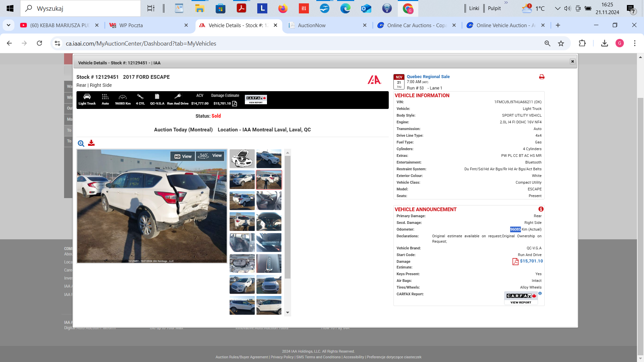
Task: View site information icon
Action: click(x=57, y=44)
